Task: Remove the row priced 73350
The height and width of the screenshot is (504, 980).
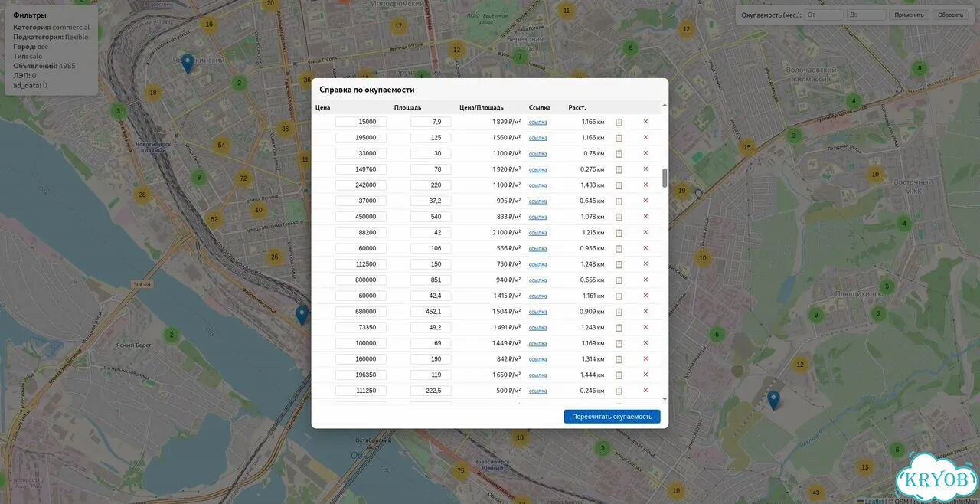Action: [645, 327]
